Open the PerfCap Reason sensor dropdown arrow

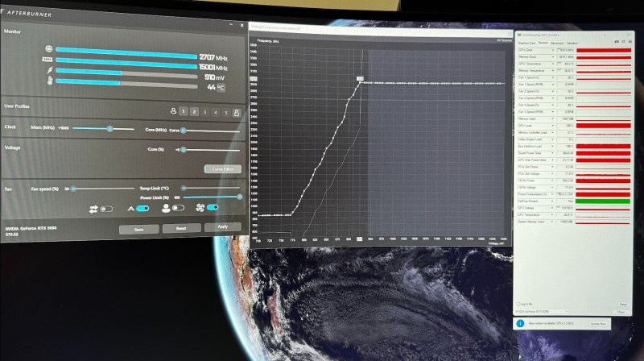(x=553, y=201)
